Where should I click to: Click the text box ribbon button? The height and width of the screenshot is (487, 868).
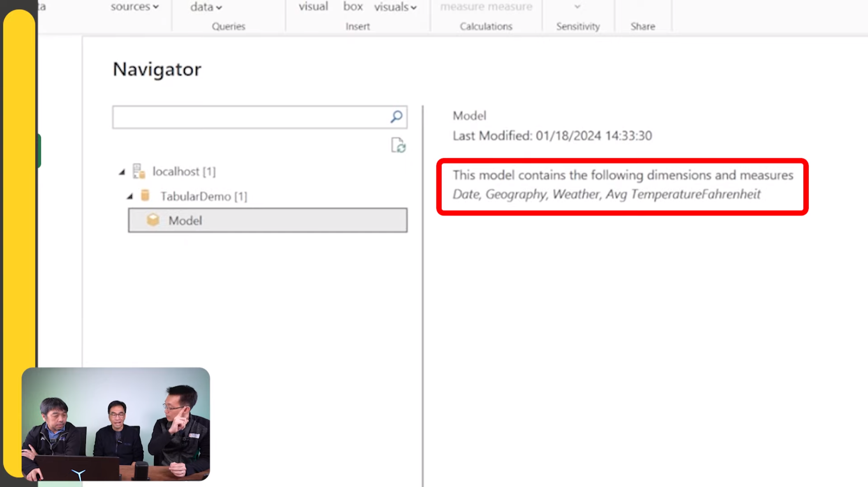(x=353, y=7)
